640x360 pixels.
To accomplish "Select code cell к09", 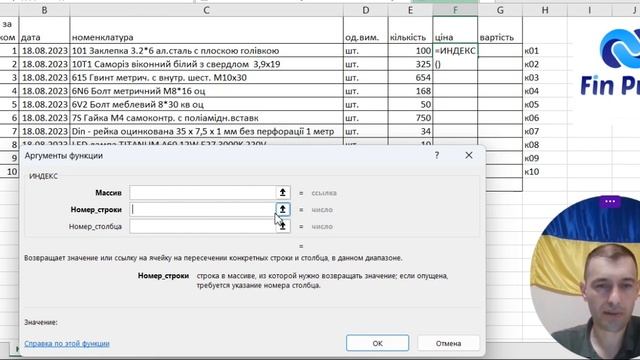I will 545,158.
